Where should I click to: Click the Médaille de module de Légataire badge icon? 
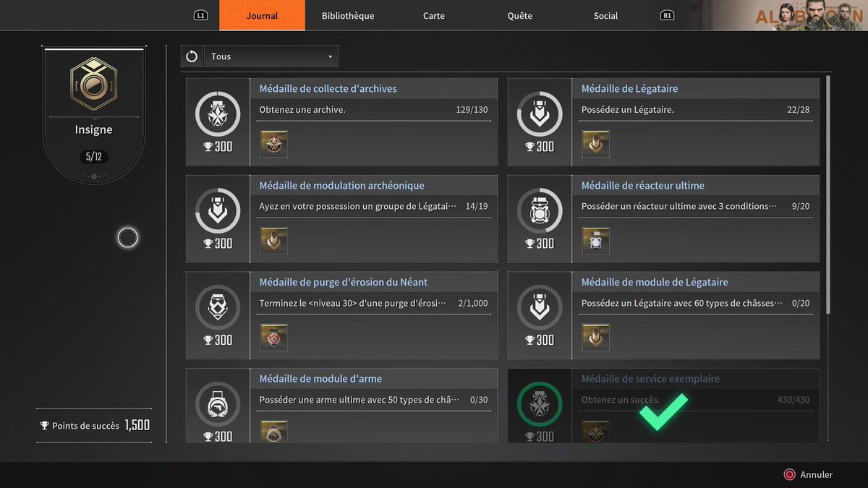[x=540, y=307]
